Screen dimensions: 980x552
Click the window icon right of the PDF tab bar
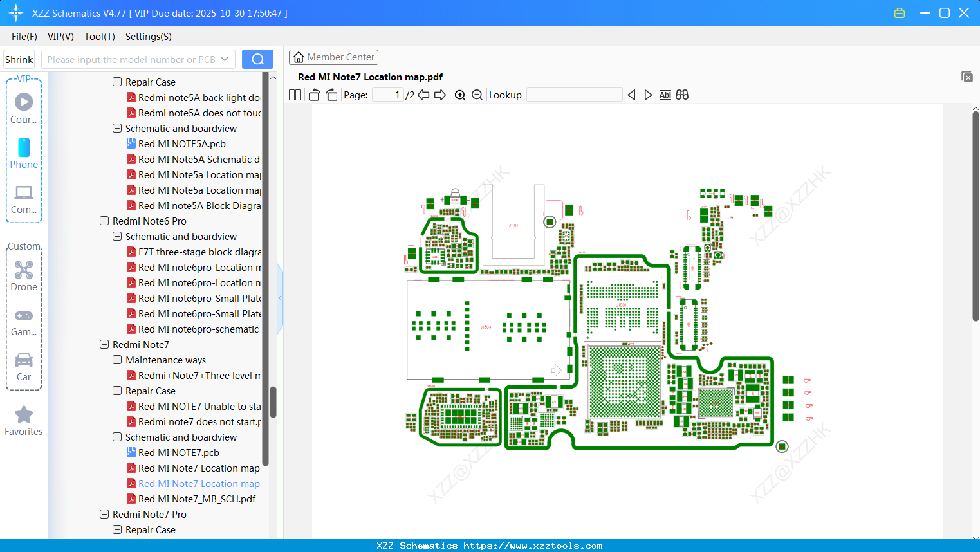967,77
